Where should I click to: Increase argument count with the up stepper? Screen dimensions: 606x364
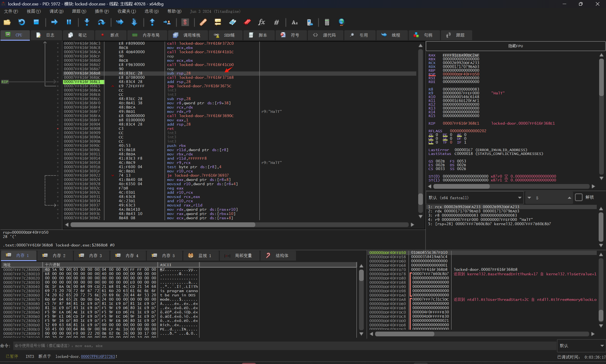coord(570,198)
